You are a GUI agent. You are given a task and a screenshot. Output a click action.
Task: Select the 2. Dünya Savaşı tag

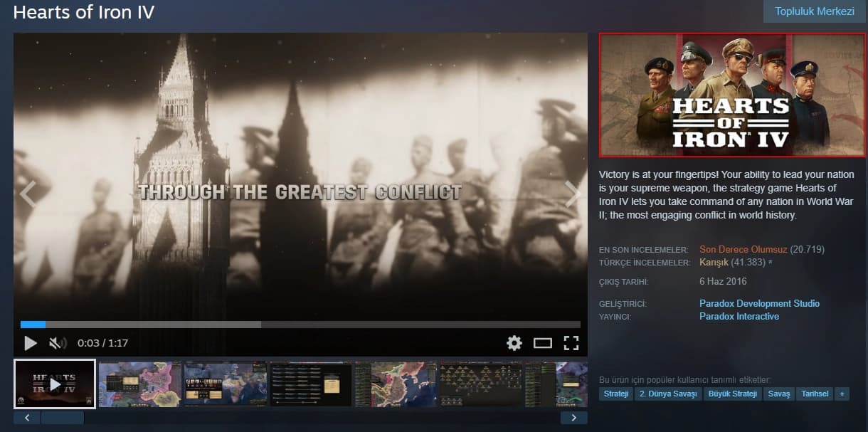pyautogui.click(x=668, y=394)
